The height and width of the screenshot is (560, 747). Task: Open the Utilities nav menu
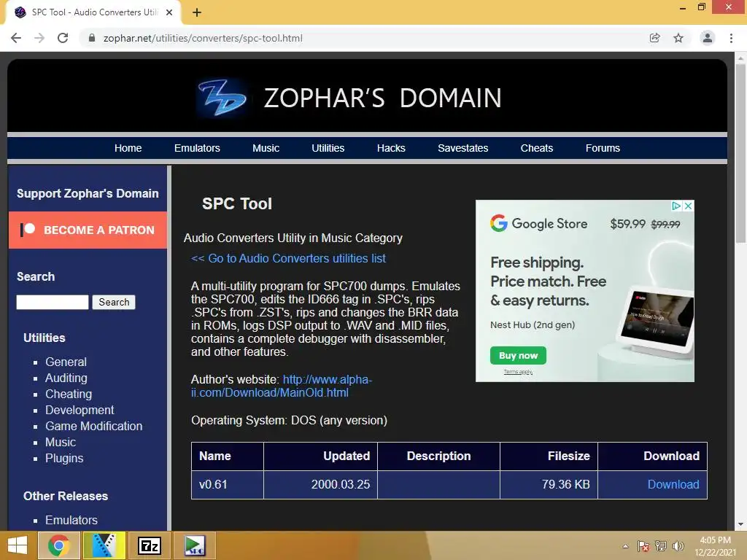pyautogui.click(x=328, y=148)
